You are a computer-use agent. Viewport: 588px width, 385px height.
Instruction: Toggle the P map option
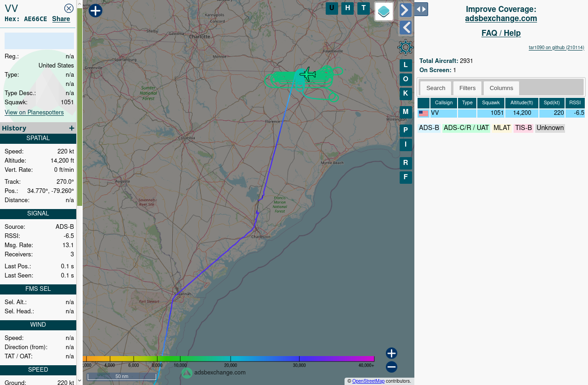pyautogui.click(x=406, y=130)
